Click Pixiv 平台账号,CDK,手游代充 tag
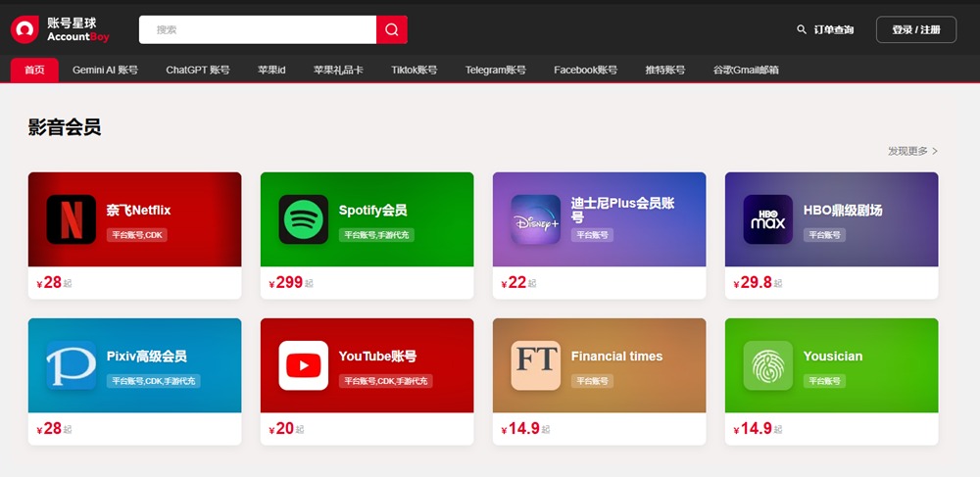980x477 pixels. click(x=153, y=381)
